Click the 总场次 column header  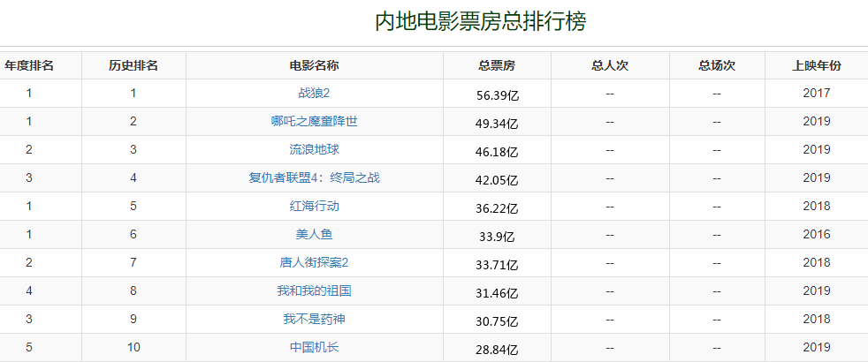(717, 65)
